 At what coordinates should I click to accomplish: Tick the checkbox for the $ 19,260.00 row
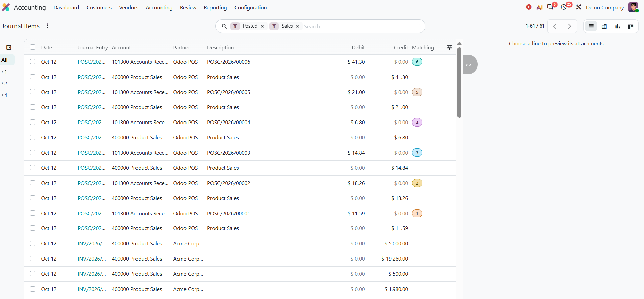(33, 259)
